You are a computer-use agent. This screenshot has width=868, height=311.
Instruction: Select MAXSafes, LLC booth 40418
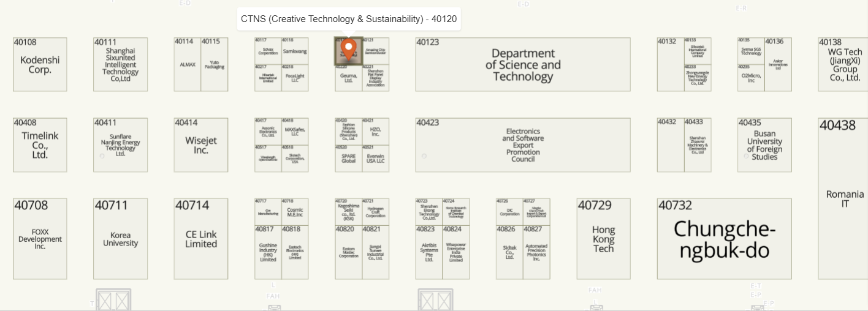(295, 132)
